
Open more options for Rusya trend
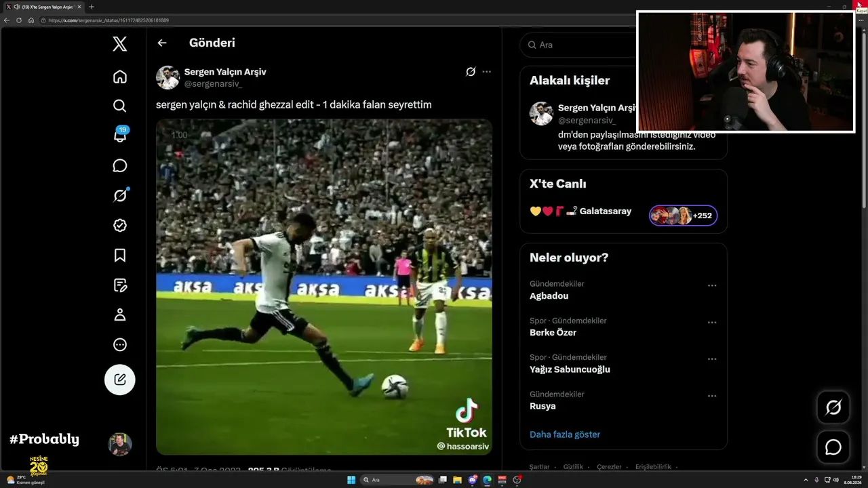click(x=712, y=396)
